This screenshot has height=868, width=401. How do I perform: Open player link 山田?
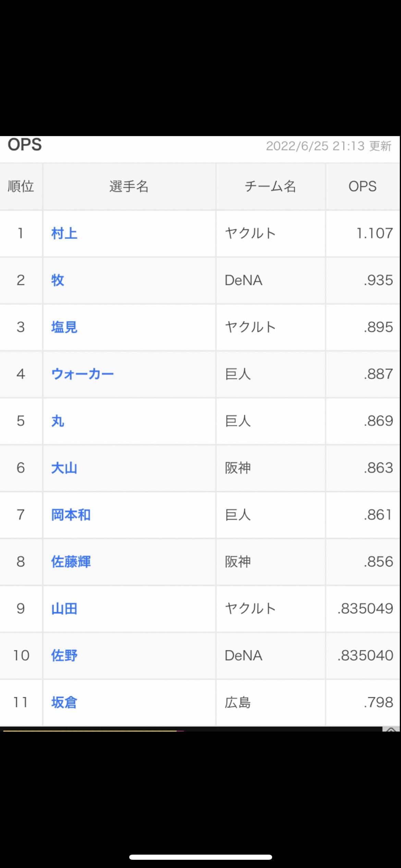[x=64, y=609]
